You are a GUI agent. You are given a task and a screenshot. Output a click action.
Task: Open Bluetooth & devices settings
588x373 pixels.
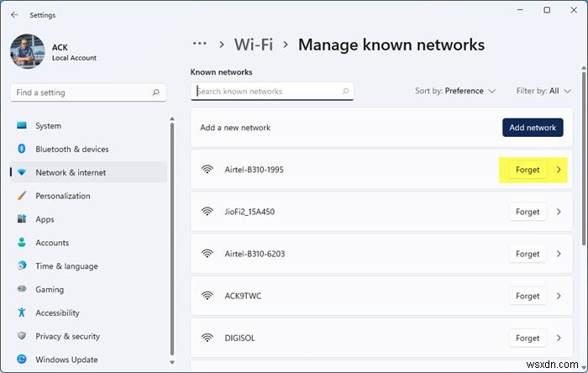(71, 150)
